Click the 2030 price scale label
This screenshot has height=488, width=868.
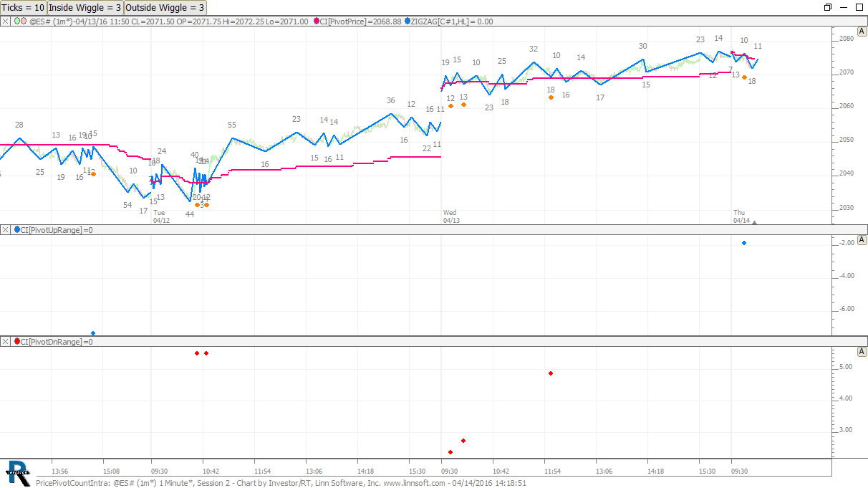pyautogui.click(x=846, y=207)
